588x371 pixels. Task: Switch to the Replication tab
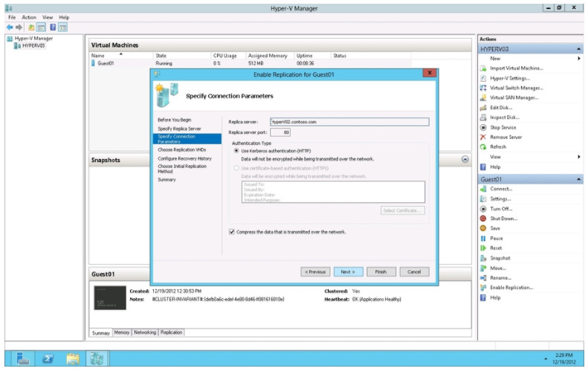[172, 332]
